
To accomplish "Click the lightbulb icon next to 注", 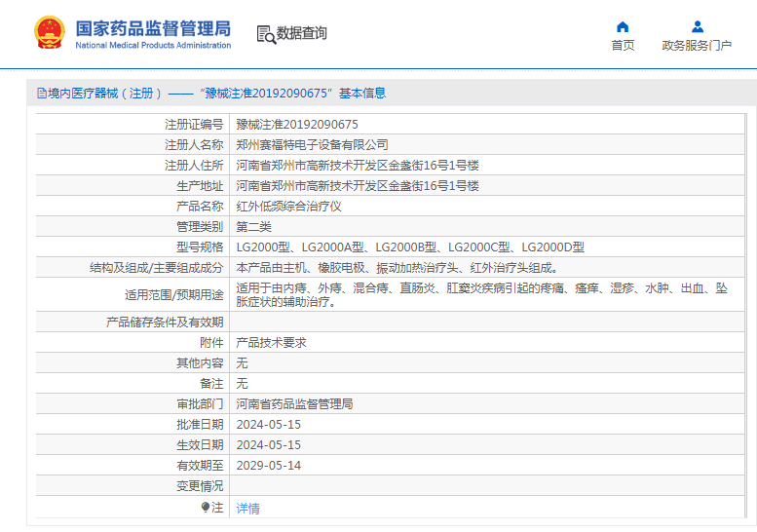I will [x=206, y=508].
